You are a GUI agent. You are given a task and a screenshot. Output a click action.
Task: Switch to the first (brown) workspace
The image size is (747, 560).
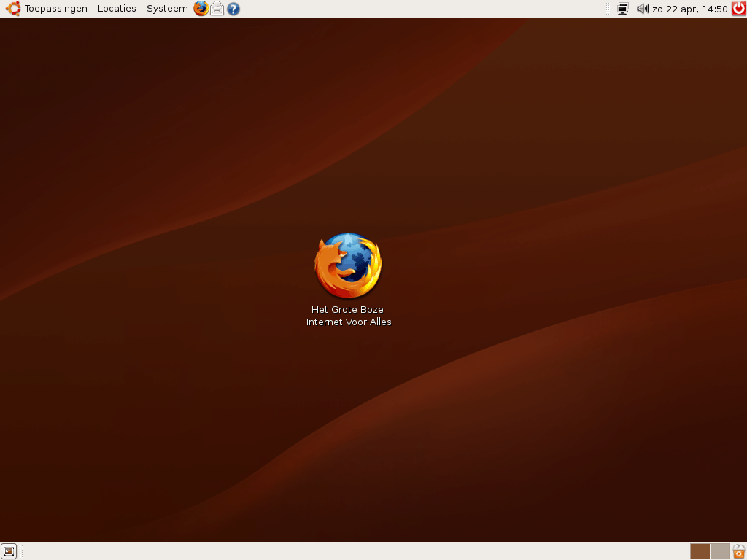point(700,551)
